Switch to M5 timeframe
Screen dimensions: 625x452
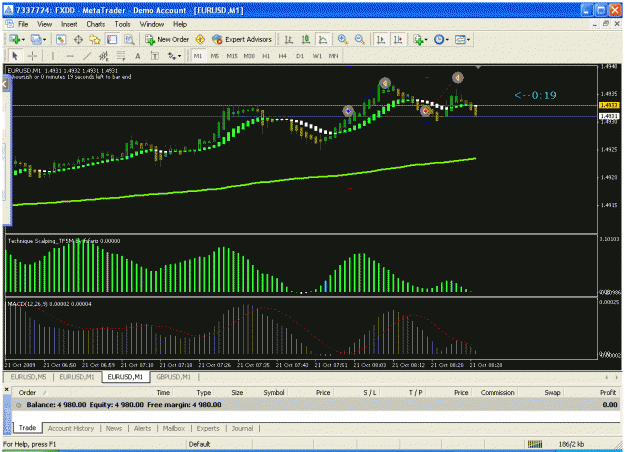(215, 56)
